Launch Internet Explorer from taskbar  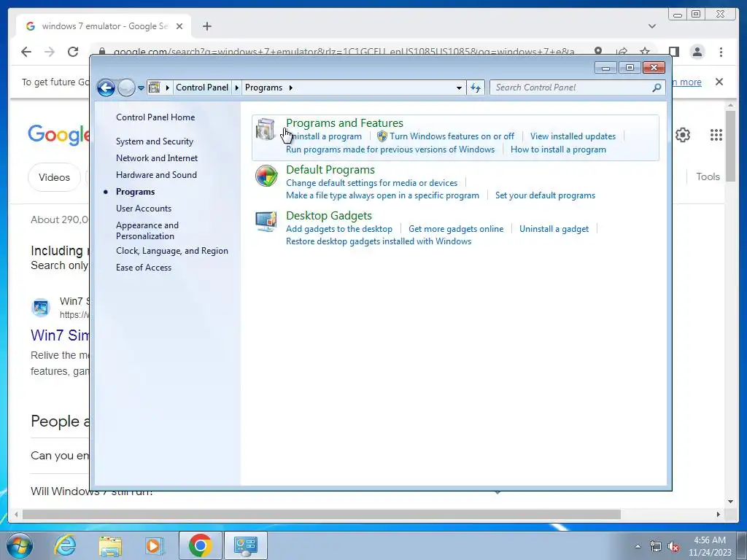pos(65,545)
